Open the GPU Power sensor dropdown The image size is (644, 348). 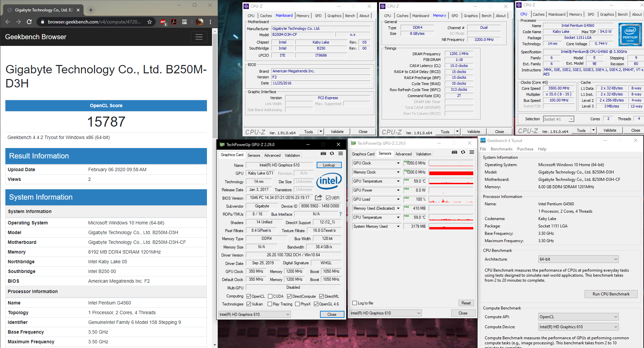(x=398, y=190)
